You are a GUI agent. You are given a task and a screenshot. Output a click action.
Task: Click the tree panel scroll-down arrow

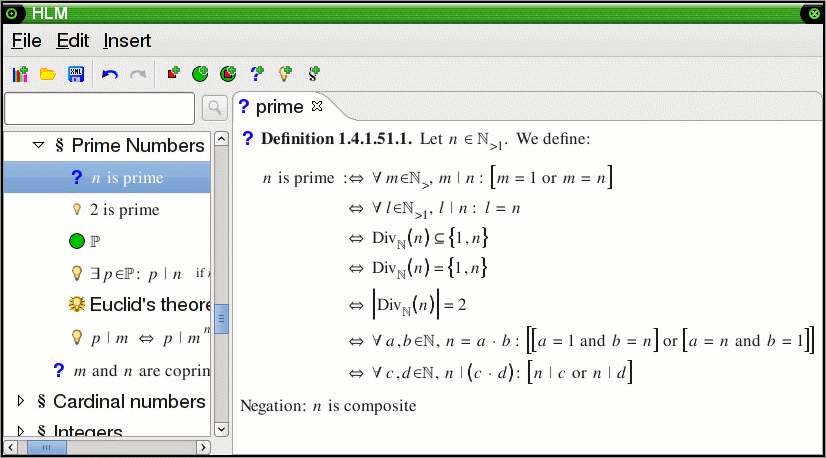[x=222, y=428]
